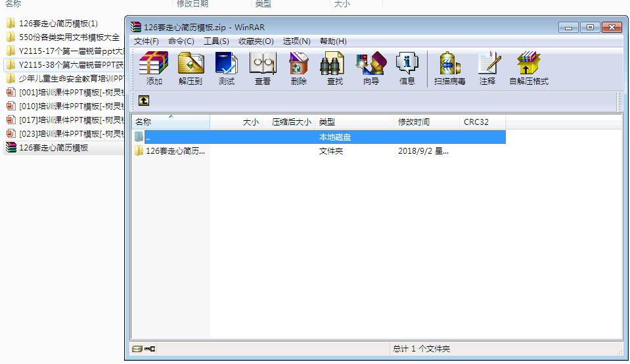Click the WinRAR title bar icon
The height and width of the screenshot is (364, 630).
coord(136,27)
